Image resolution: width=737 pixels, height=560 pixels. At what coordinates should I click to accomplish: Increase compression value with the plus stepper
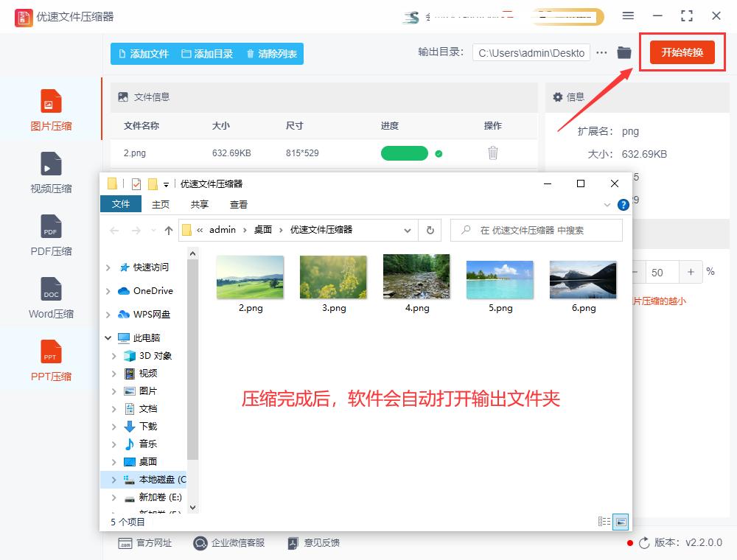coord(691,272)
